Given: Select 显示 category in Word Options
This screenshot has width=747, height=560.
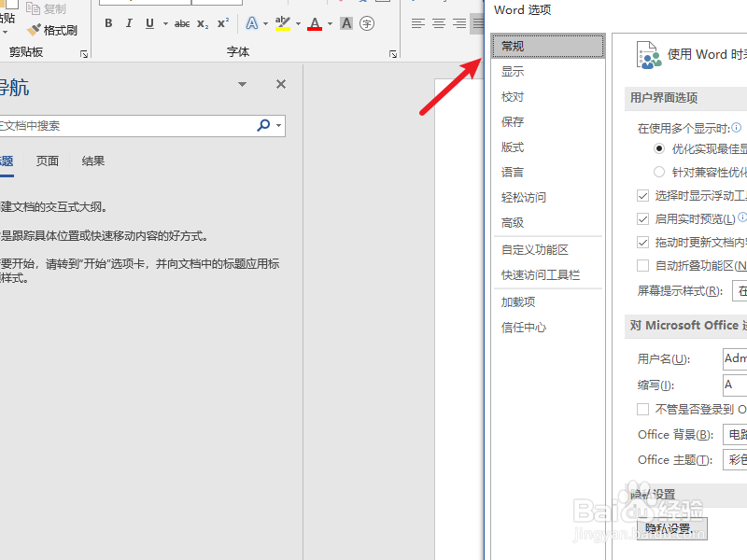Looking at the screenshot, I should (548, 72).
